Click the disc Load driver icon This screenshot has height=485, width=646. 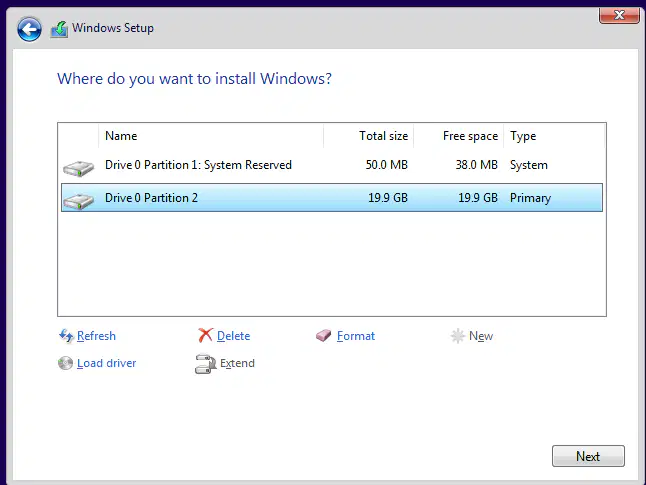66,363
